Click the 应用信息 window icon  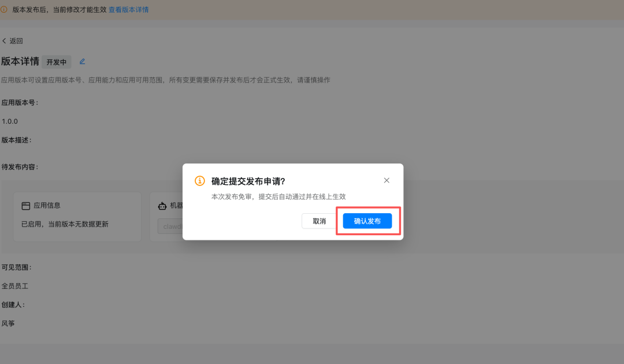click(x=26, y=206)
